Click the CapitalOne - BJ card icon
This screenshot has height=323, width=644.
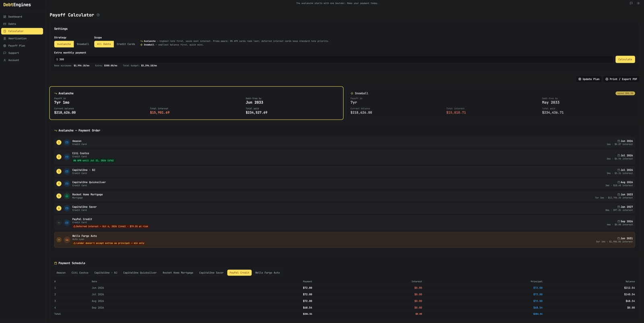[x=67, y=171]
